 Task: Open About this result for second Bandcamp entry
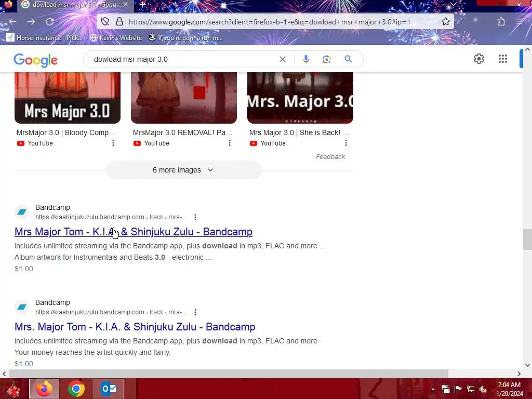click(195, 312)
